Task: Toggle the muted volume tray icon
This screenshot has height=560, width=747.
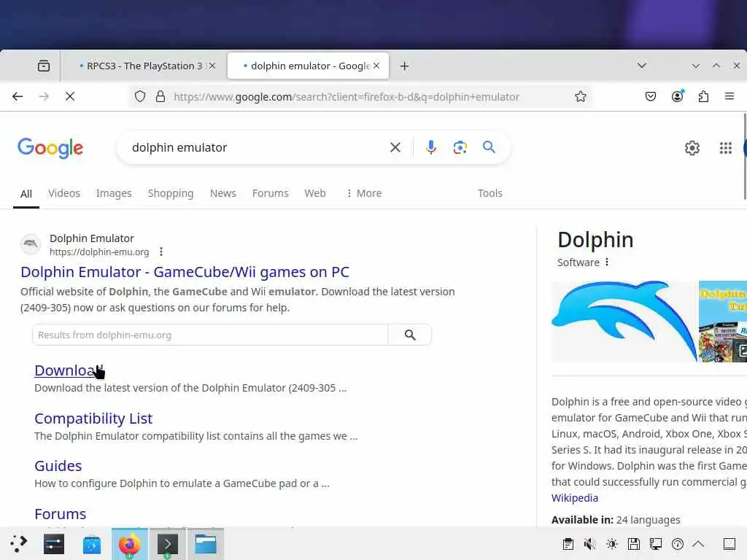Action: coord(589,544)
